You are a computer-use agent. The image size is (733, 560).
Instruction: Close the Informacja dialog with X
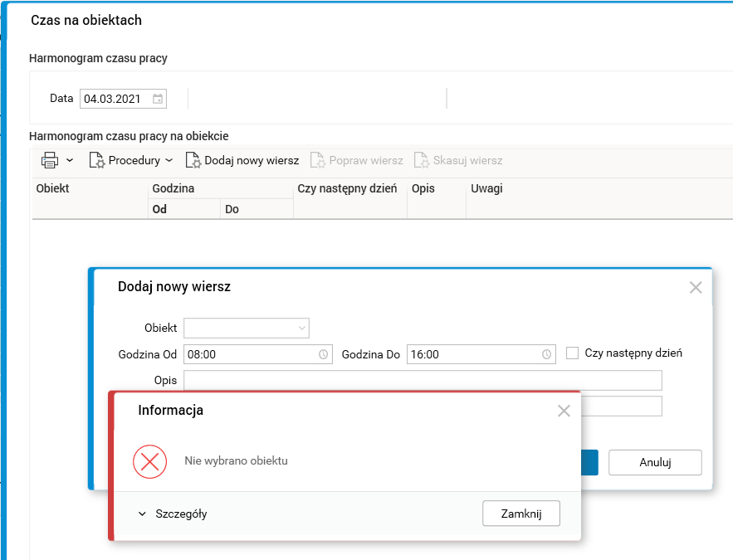(564, 411)
